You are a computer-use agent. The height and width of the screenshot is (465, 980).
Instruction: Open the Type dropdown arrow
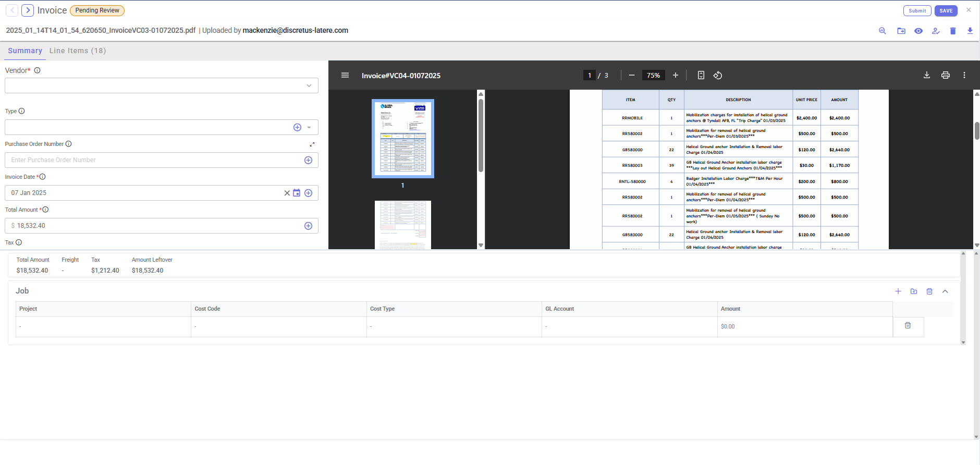309,127
